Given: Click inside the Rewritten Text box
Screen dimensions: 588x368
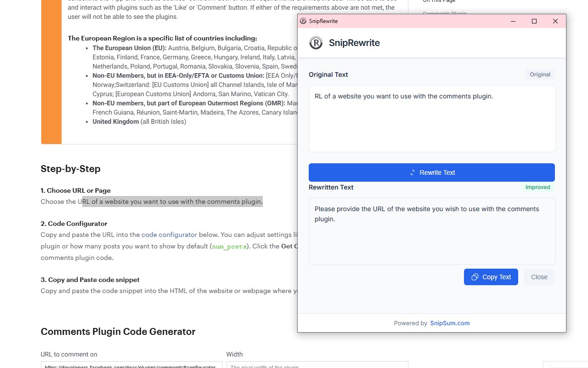Looking at the screenshot, I should [432, 231].
